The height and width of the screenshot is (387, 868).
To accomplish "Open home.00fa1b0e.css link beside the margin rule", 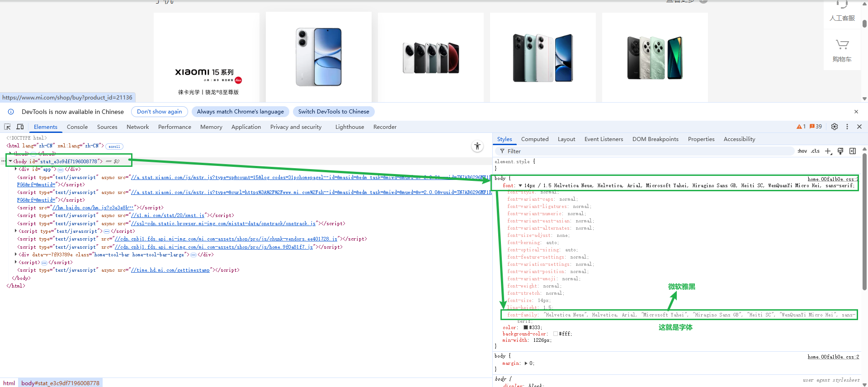I will (x=833, y=357).
